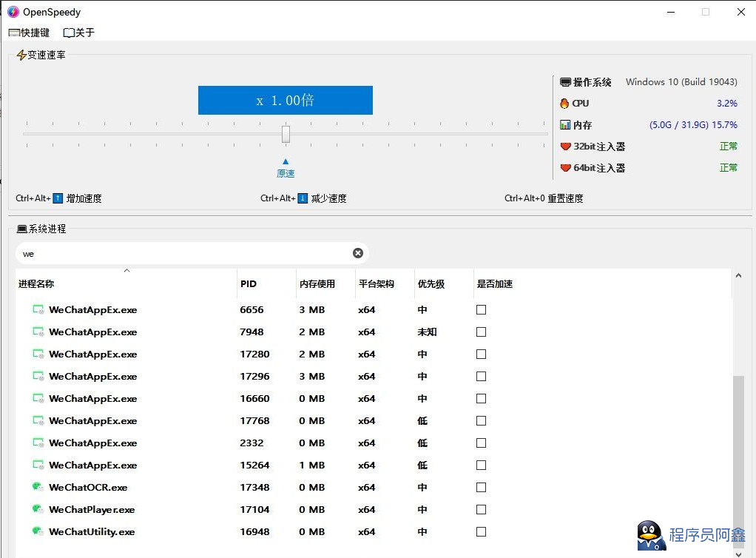
Task: Open the 关于 menu
Action: pos(78,33)
